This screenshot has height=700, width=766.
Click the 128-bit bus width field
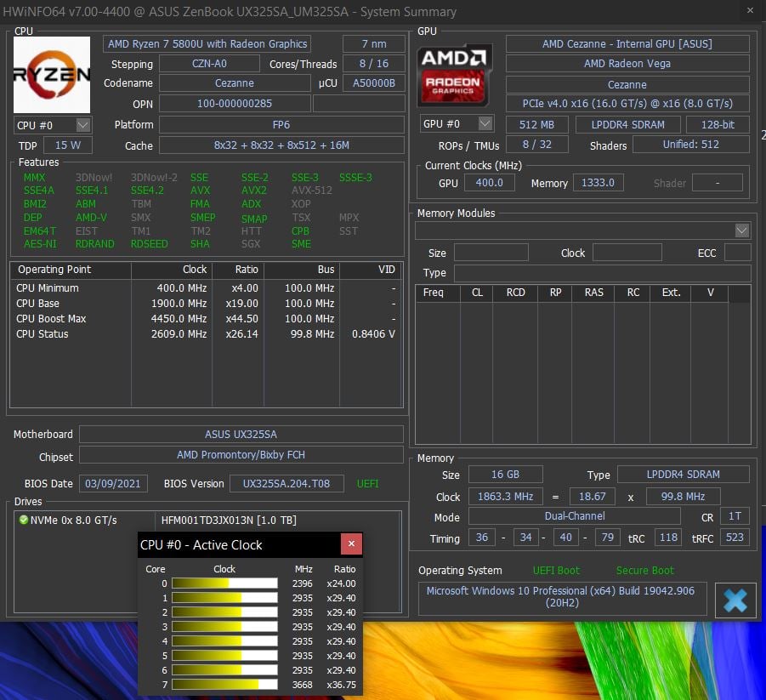[x=718, y=125]
